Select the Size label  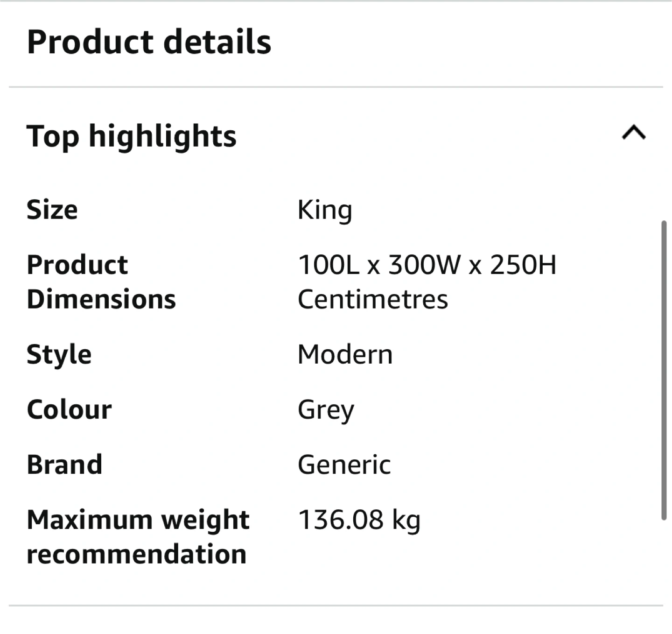pyautogui.click(x=52, y=210)
